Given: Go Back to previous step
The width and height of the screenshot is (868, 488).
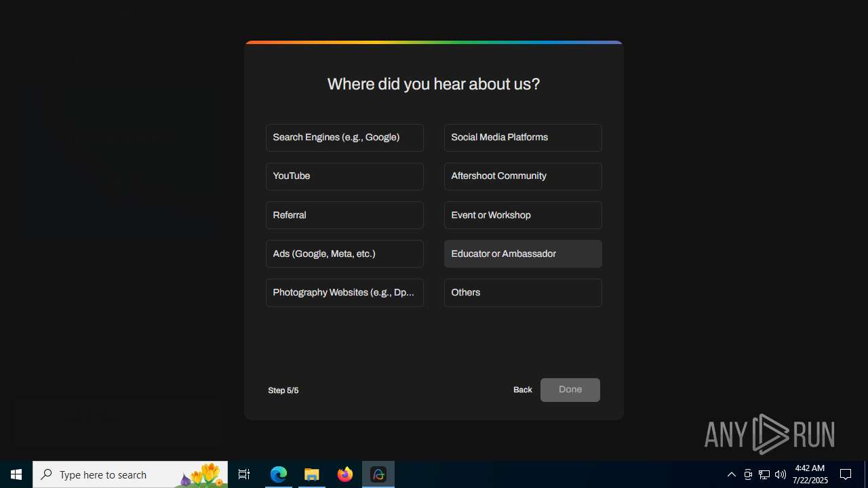Looking at the screenshot, I should (523, 390).
